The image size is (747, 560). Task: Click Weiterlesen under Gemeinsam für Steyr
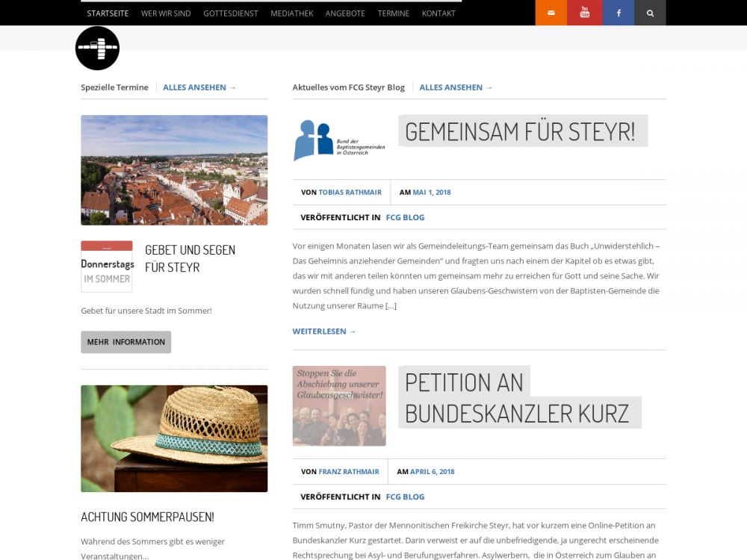click(x=324, y=332)
